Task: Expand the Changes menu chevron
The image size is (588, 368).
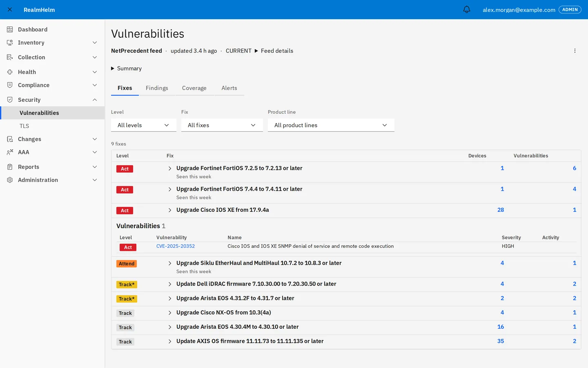Action: [x=95, y=139]
